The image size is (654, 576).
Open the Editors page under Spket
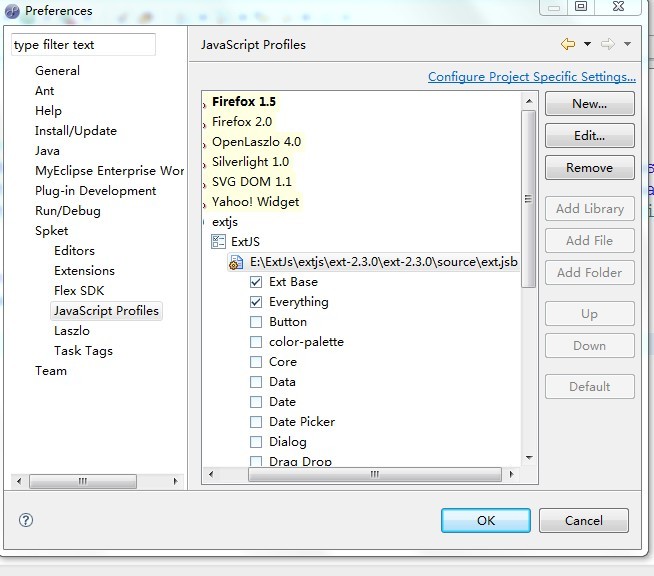click(74, 251)
